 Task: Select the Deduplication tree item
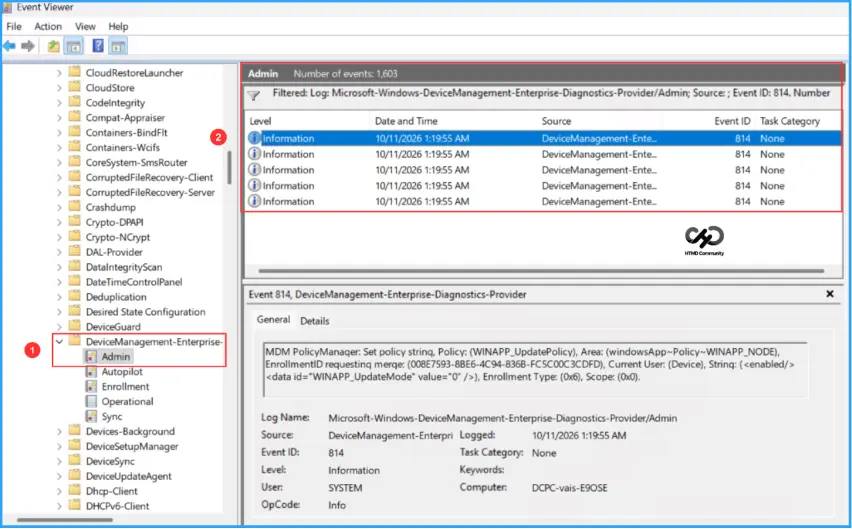coord(116,297)
